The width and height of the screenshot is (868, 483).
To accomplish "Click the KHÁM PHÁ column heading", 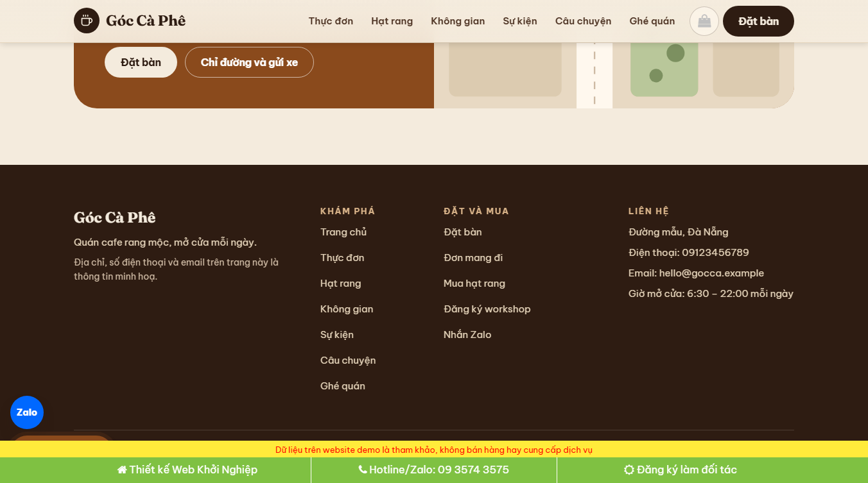I will [x=347, y=211].
